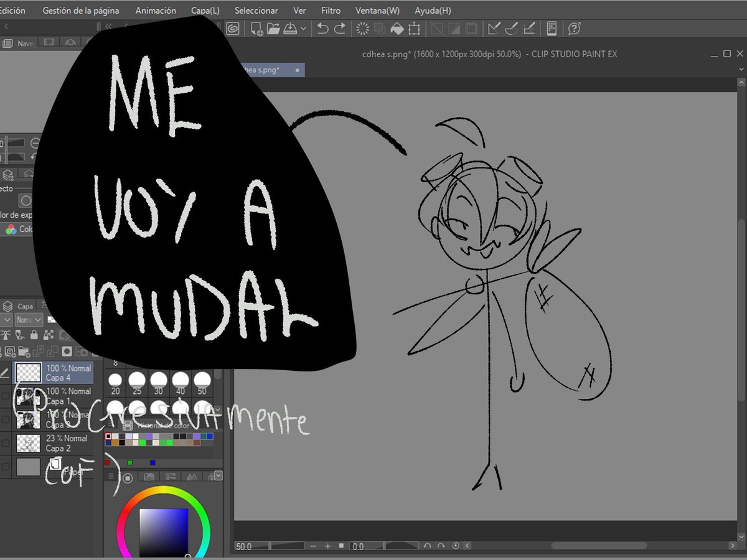This screenshot has width=747, height=560.
Task: Click the Redo arrow
Action: pos(340,29)
